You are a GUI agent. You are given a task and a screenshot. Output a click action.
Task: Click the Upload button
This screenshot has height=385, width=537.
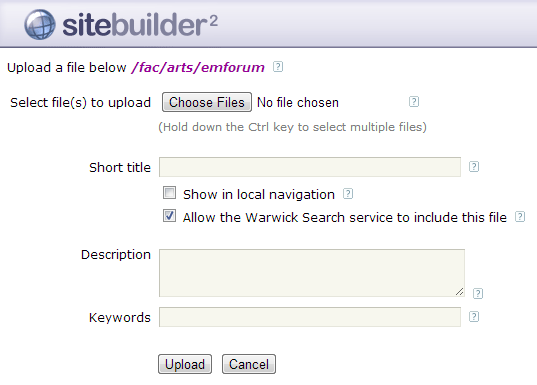click(x=185, y=364)
